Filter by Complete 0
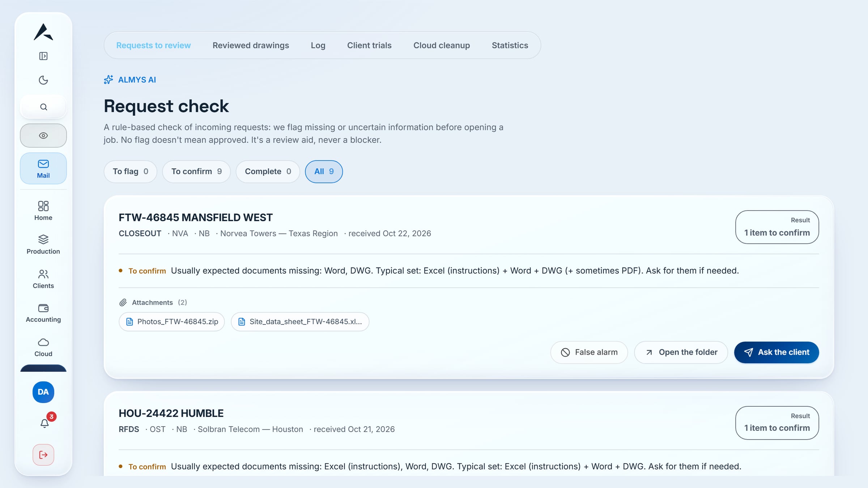The width and height of the screenshot is (868, 488). (268, 172)
